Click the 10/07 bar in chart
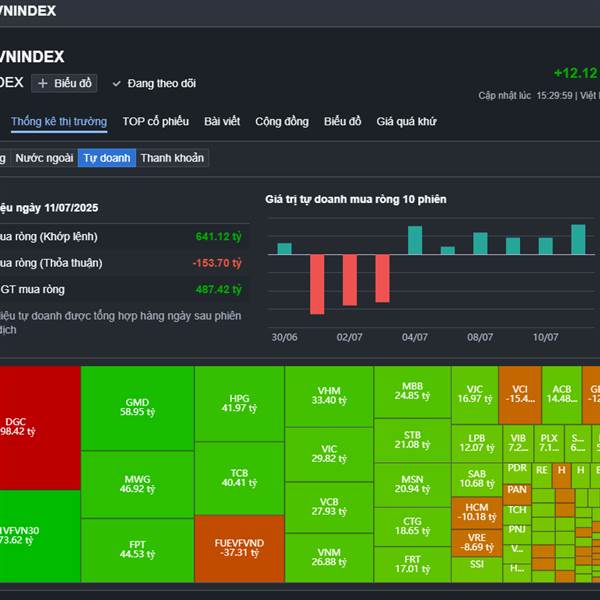The height and width of the screenshot is (600, 600). pos(546,246)
